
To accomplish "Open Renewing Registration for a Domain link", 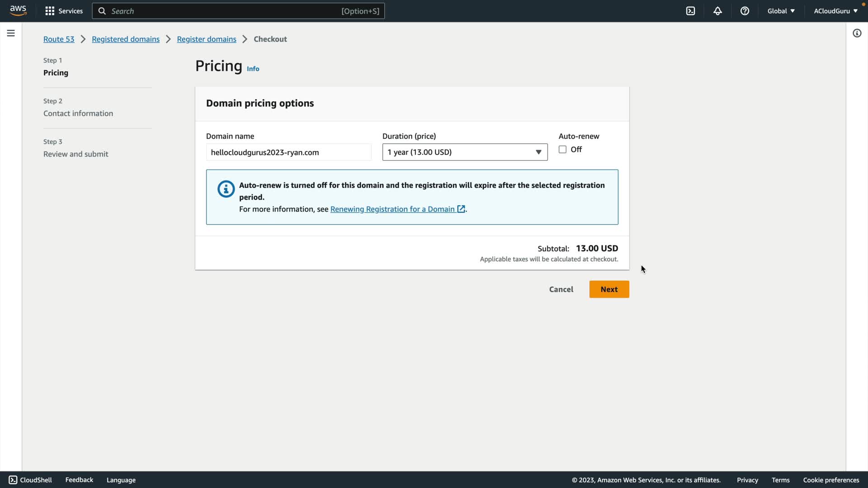I will (392, 209).
